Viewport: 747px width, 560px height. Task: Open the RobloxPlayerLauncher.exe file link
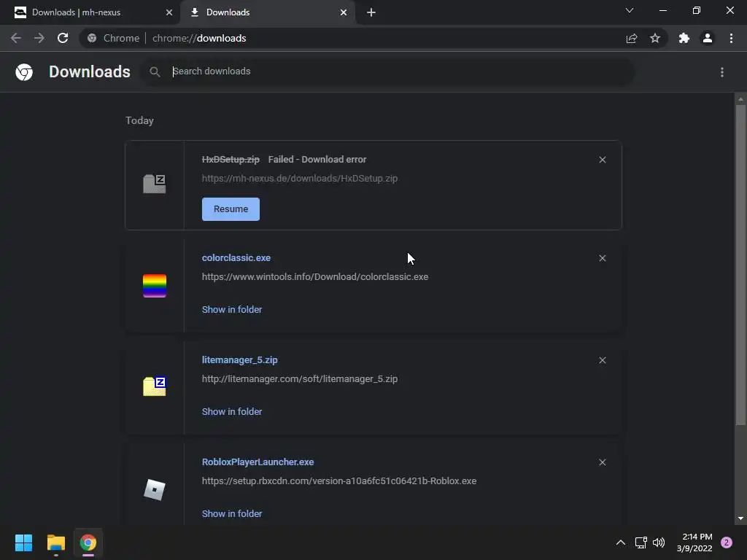(x=258, y=462)
